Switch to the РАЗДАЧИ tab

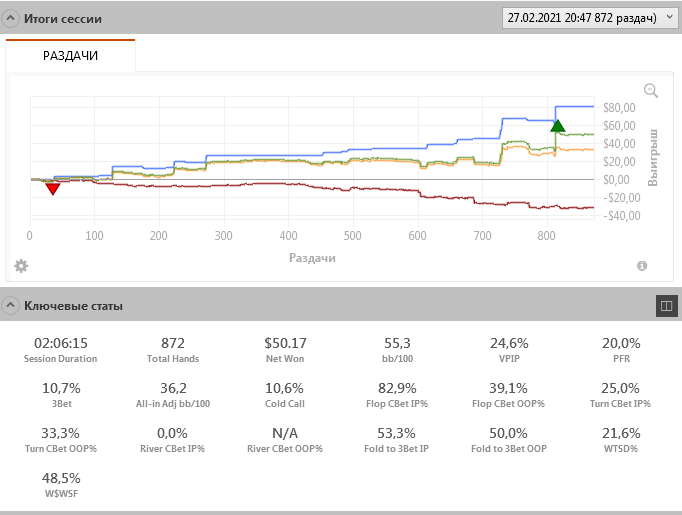(x=70, y=56)
